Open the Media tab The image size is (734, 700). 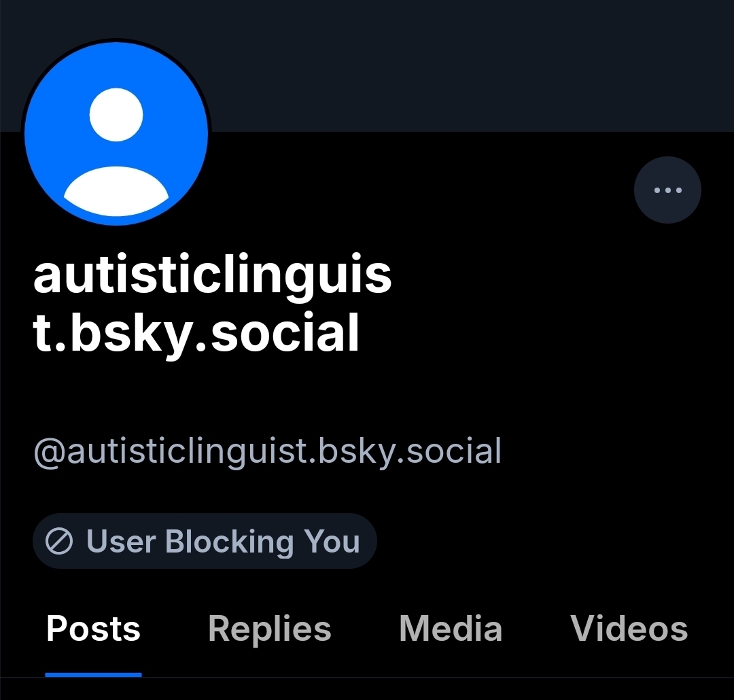pyautogui.click(x=451, y=629)
